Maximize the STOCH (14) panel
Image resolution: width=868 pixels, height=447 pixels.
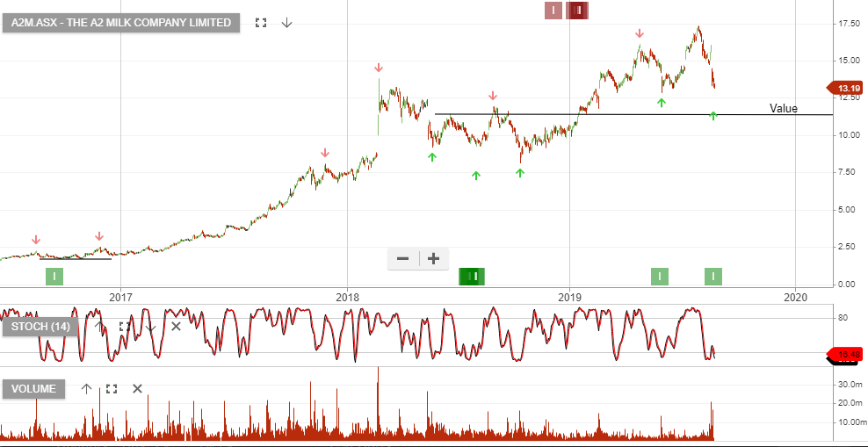tap(125, 327)
